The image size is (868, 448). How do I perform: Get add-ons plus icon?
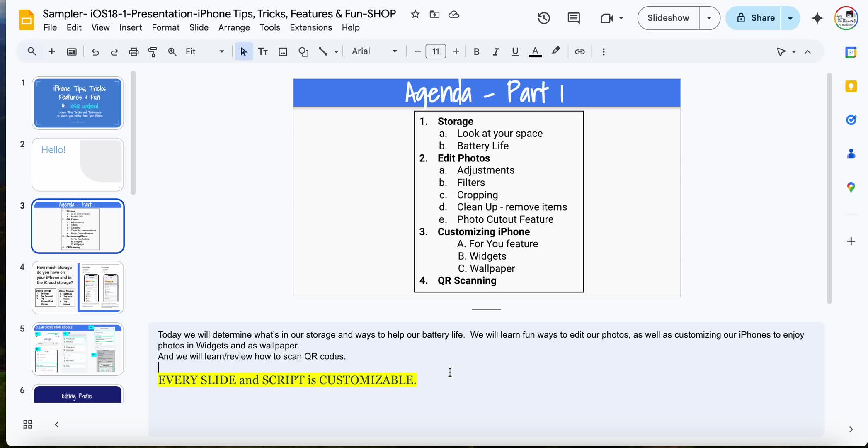point(851,241)
